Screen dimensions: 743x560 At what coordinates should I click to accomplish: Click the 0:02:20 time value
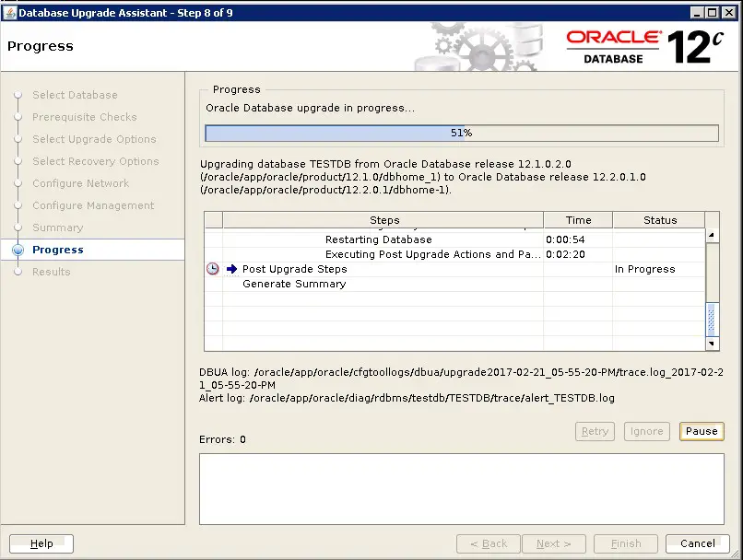click(x=565, y=254)
